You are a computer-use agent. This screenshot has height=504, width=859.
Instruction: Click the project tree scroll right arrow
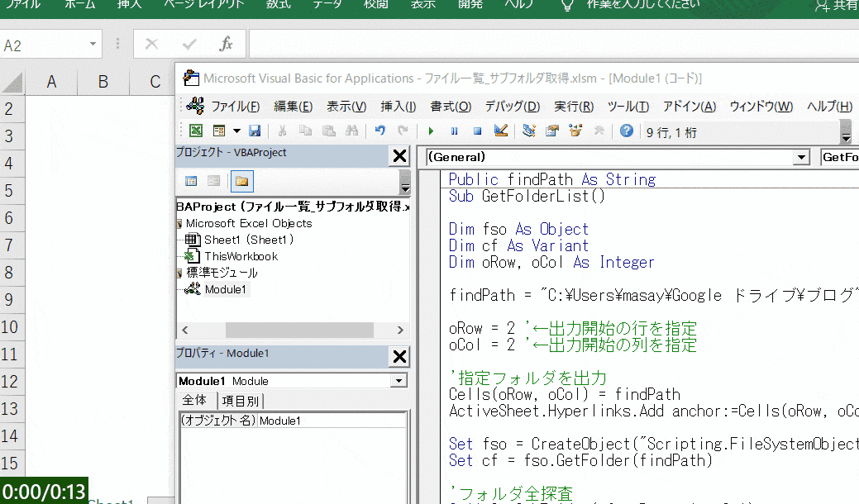400,330
